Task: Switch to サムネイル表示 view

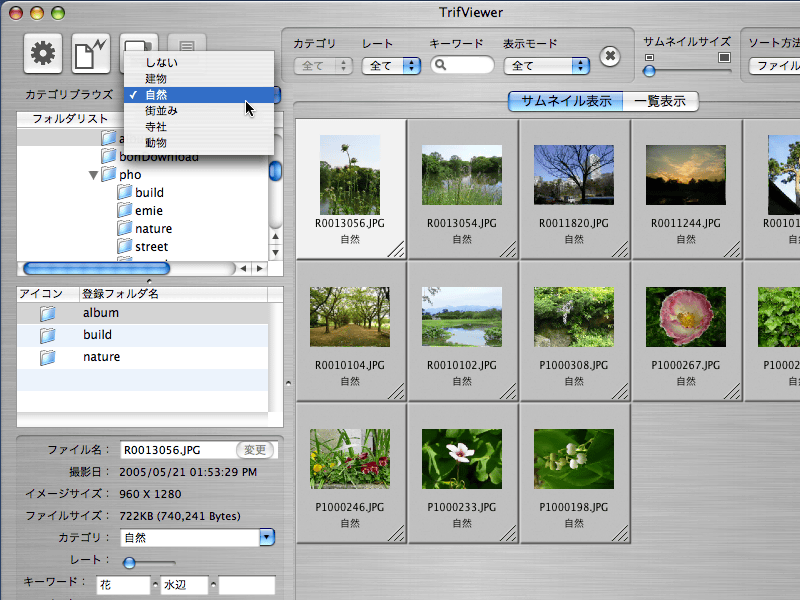Action: pyautogui.click(x=566, y=101)
